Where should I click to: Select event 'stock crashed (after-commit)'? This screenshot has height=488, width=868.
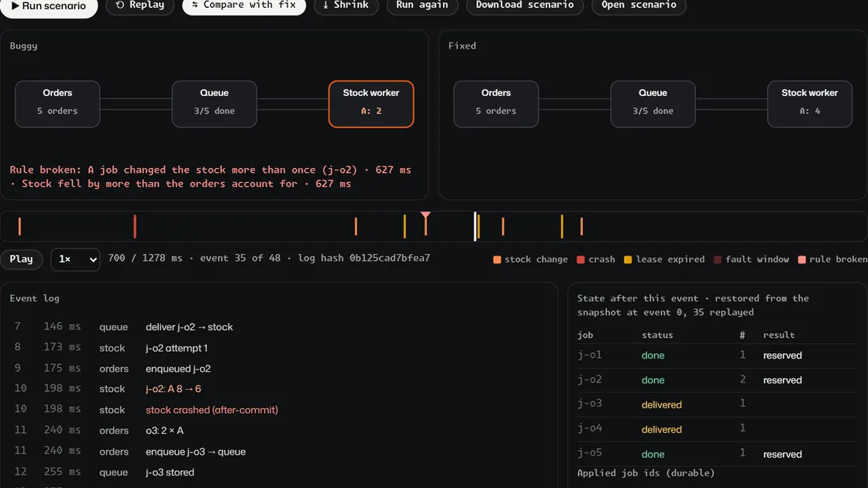point(279,410)
